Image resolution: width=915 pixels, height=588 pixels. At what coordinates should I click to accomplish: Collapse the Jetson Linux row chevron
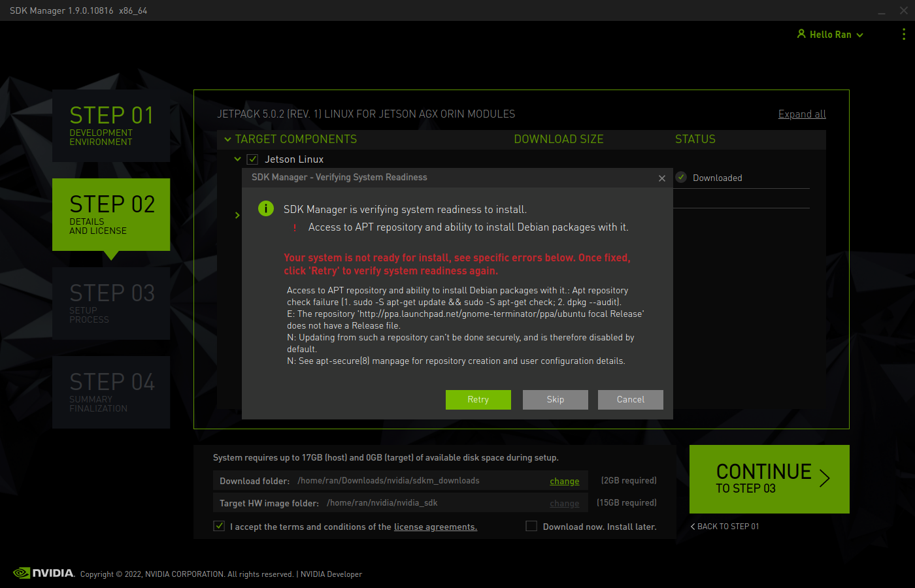pos(238,159)
